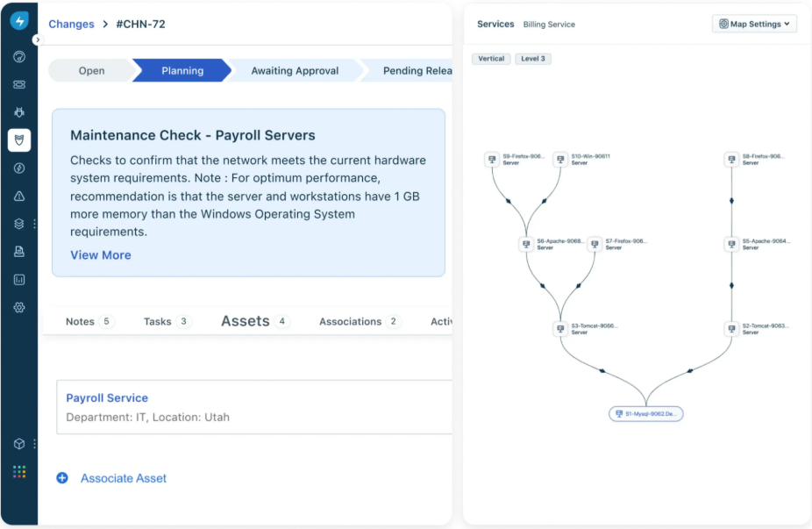Image resolution: width=812 pixels, height=529 pixels.
Task: Click the plus icon beside Associate Asset
Action: point(62,478)
